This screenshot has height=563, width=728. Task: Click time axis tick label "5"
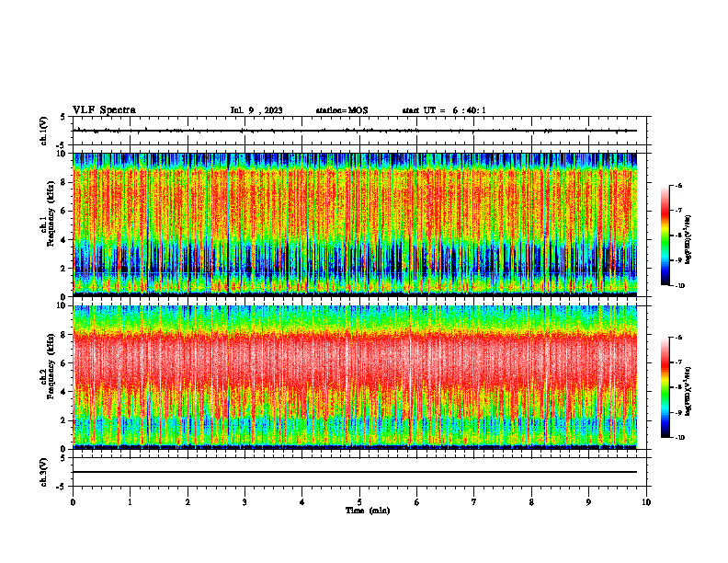coord(359,502)
